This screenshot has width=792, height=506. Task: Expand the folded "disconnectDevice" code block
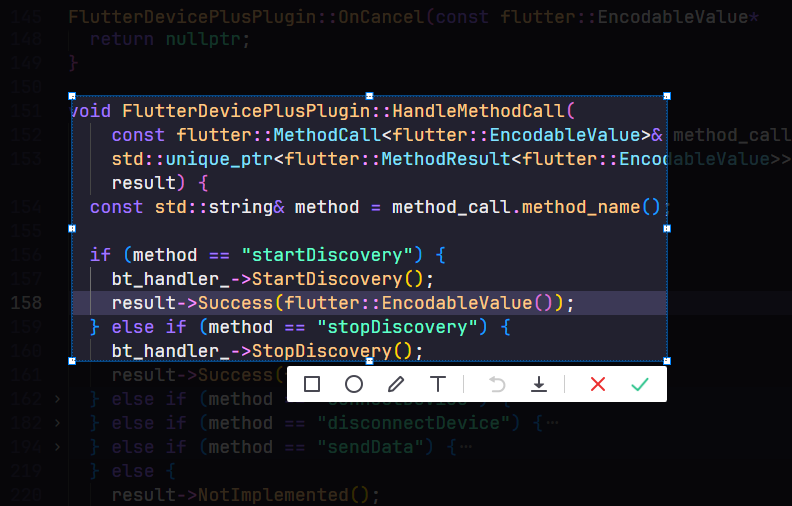[57, 423]
